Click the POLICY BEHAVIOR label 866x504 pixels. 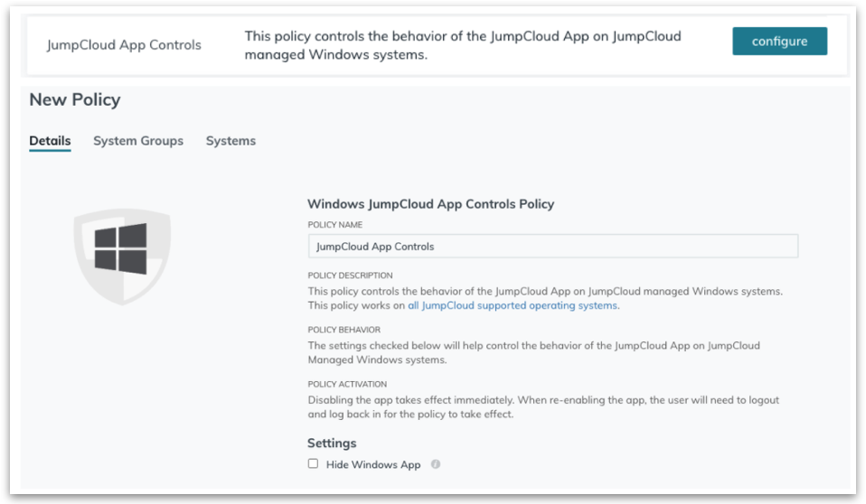(344, 330)
